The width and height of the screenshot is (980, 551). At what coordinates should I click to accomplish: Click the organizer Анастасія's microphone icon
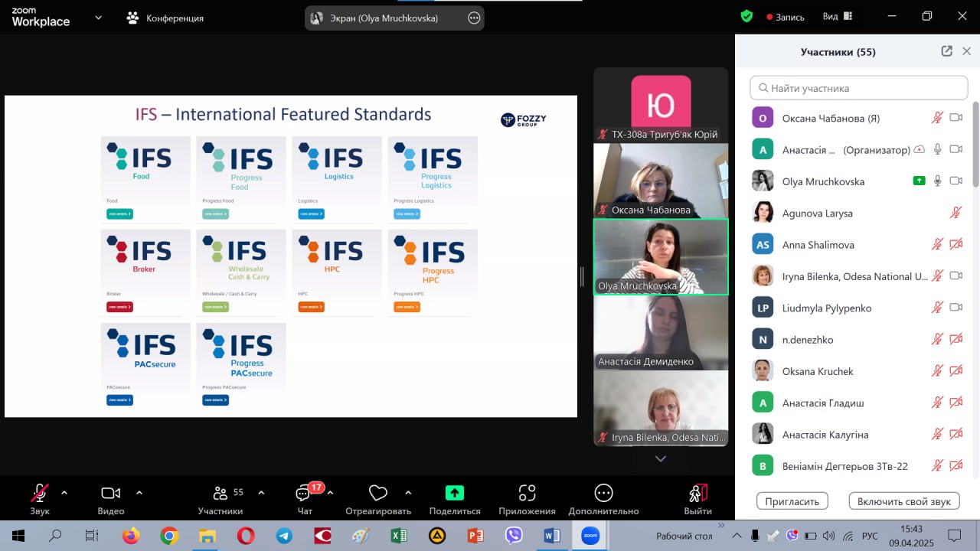point(937,149)
